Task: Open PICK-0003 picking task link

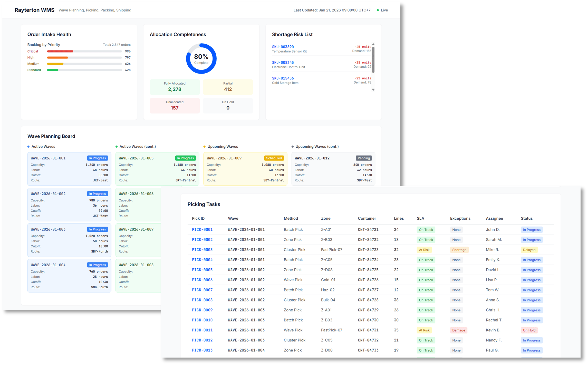Action: click(202, 250)
